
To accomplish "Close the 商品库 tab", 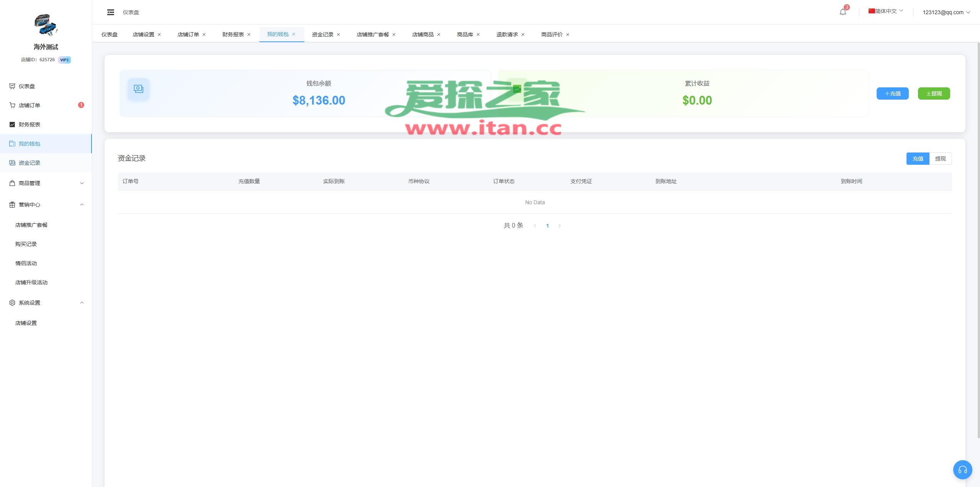I will (478, 34).
